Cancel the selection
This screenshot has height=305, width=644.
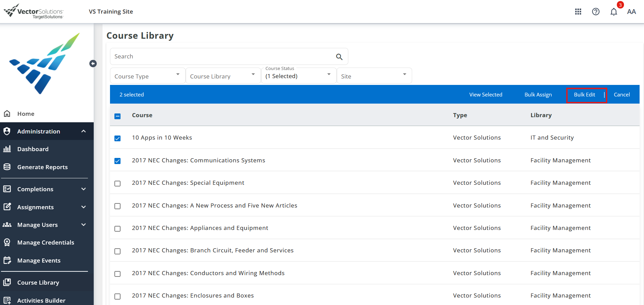click(x=622, y=94)
